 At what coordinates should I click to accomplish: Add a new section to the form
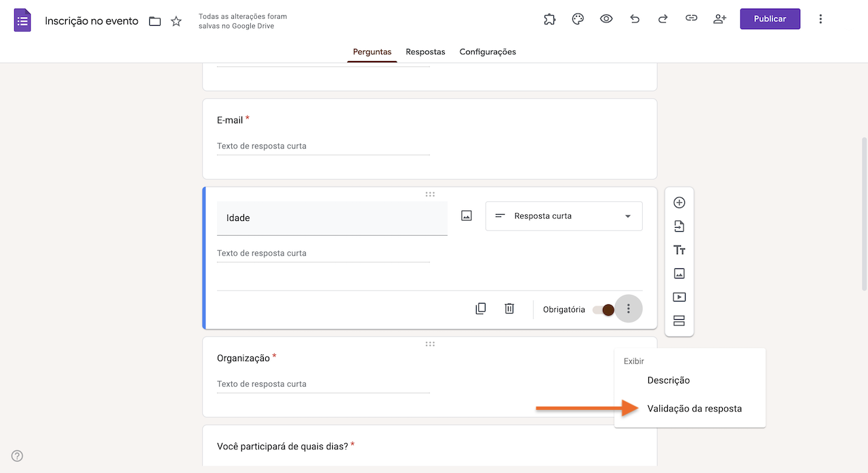point(679,321)
